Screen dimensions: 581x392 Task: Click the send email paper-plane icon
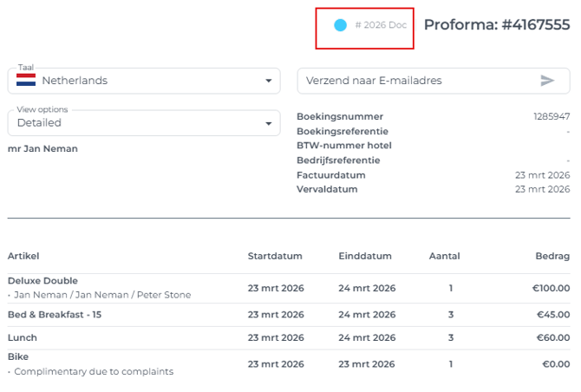point(547,81)
